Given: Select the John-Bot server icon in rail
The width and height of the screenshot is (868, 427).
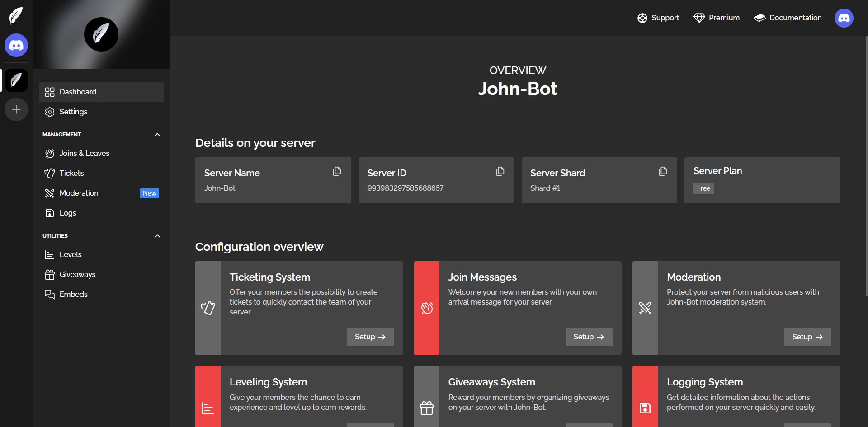Looking at the screenshot, I should pyautogui.click(x=16, y=80).
